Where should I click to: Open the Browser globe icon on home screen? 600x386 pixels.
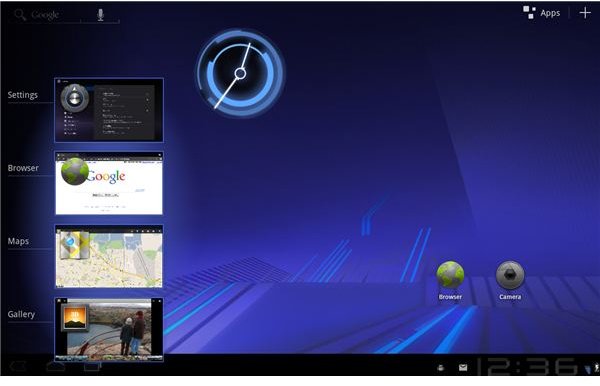tap(450, 275)
